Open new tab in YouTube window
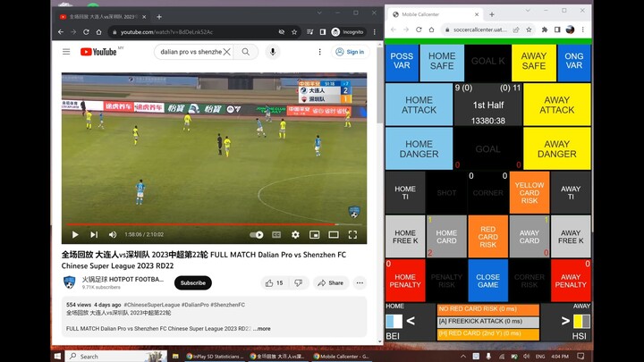This screenshot has height=362, width=644. click(159, 17)
